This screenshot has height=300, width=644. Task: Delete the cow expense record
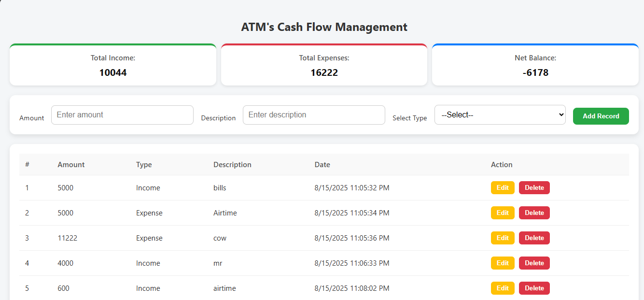pyautogui.click(x=534, y=238)
